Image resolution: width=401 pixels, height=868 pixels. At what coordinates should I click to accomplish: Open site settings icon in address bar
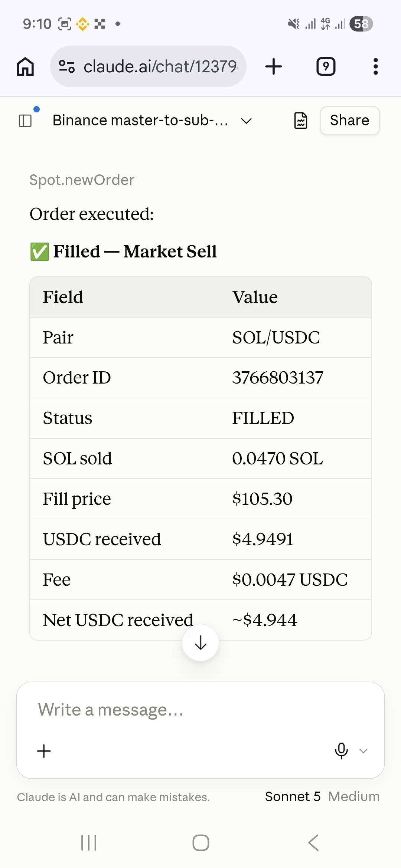point(67,67)
